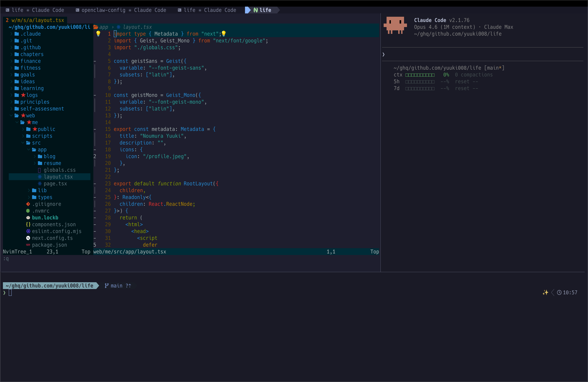Click the bun icon beside bun.lockb
This screenshot has width=588, height=382.
(28, 218)
